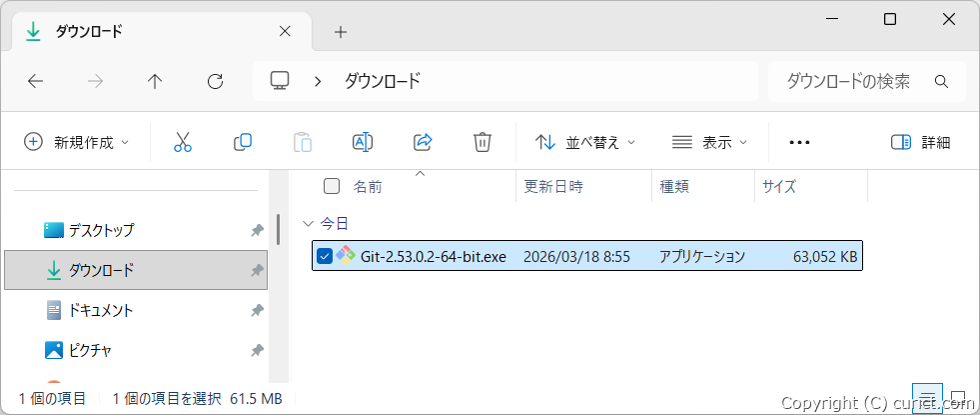
Task: Click the Copy icon in toolbar
Action: [x=242, y=142]
